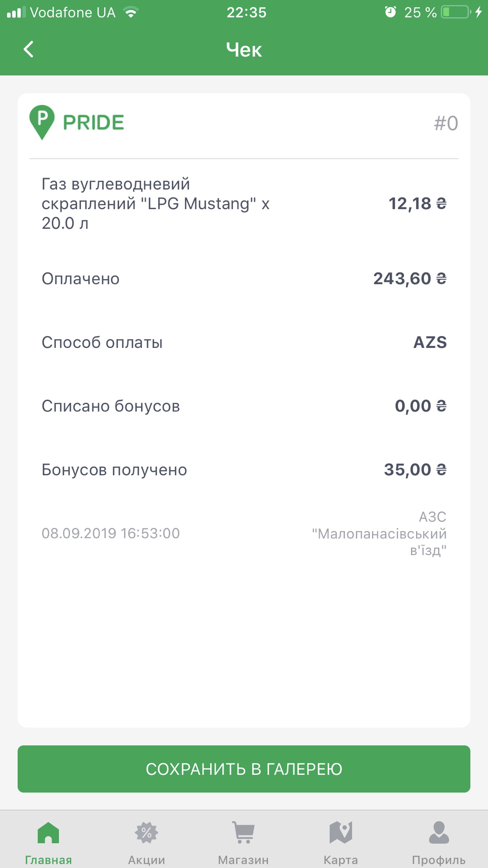488x868 pixels.
Task: Tap the alarm clock status icon
Action: point(390,12)
